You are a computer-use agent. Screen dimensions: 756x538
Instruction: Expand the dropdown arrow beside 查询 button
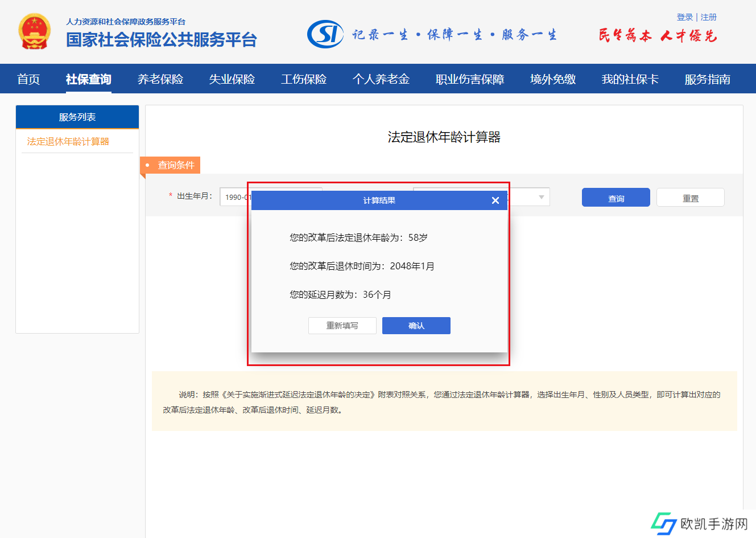(x=541, y=197)
